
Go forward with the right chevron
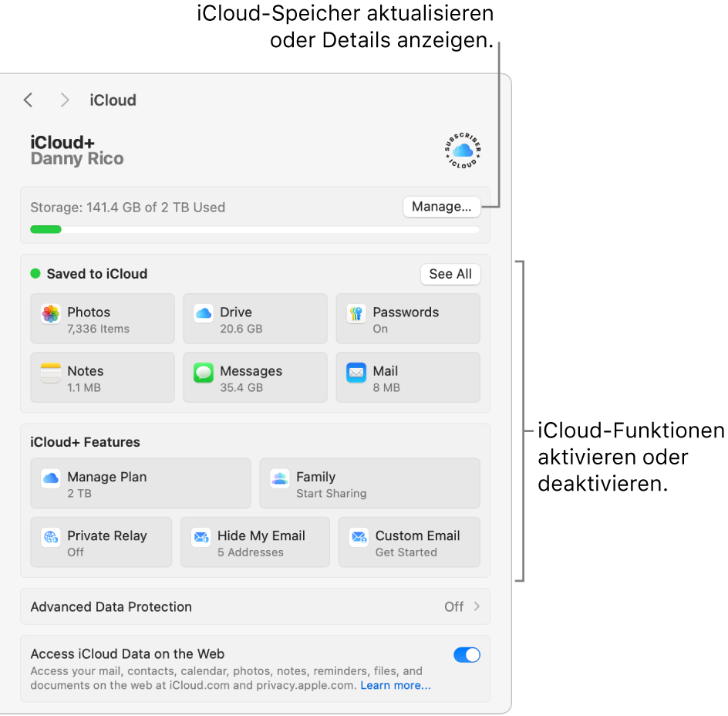pyautogui.click(x=65, y=100)
